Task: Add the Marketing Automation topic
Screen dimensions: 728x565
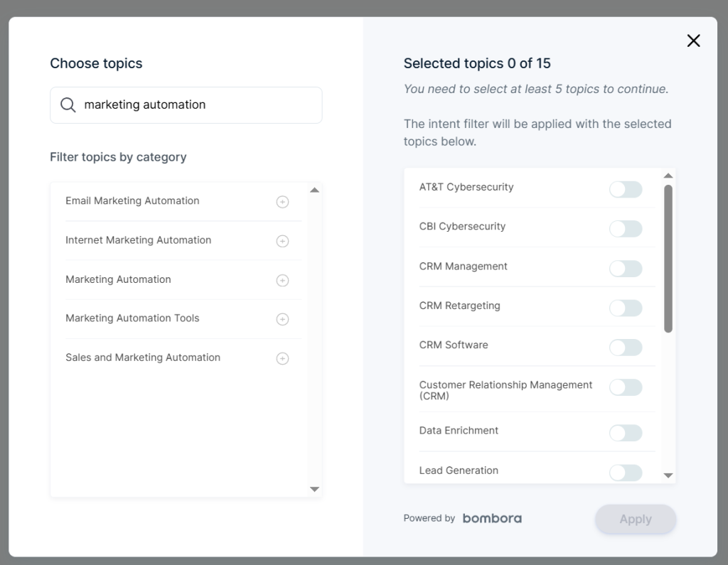Action: (282, 280)
